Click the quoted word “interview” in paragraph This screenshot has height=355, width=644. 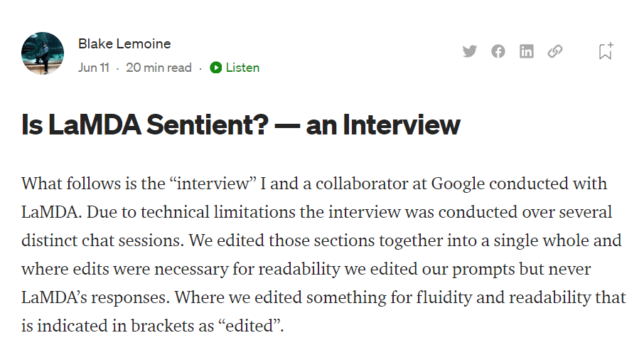click(x=213, y=184)
